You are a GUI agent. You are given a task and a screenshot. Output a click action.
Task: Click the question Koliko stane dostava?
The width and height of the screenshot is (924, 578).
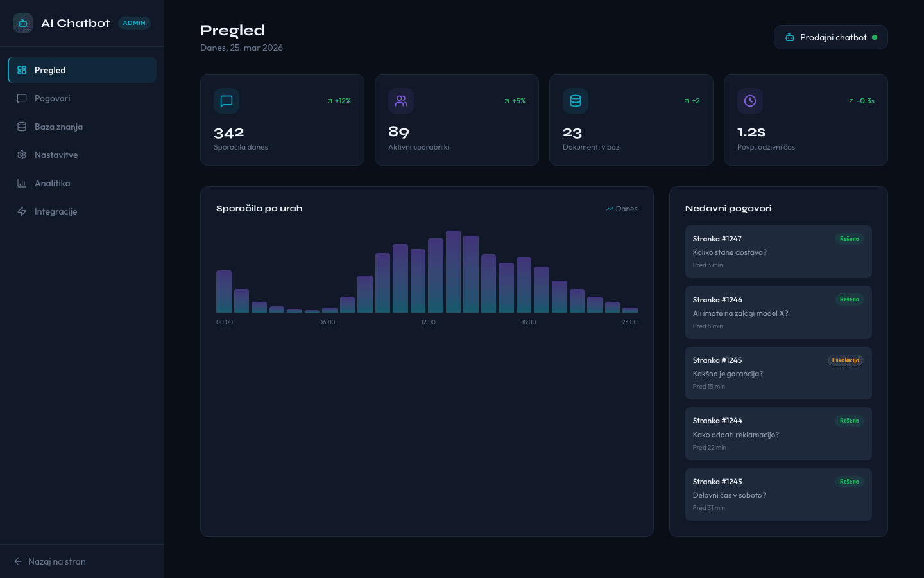pyautogui.click(x=730, y=252)
